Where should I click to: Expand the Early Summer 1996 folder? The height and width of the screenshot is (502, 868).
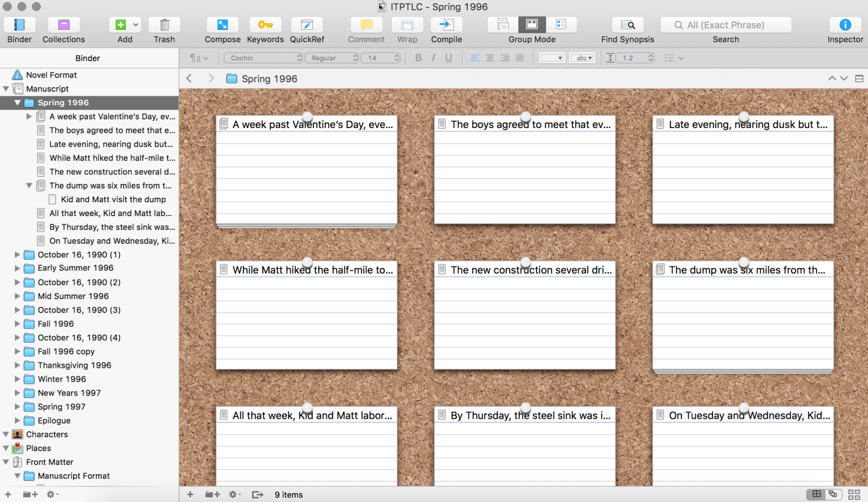[x=17, y=268]
